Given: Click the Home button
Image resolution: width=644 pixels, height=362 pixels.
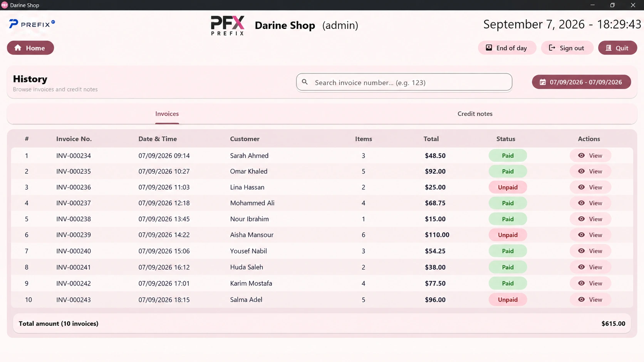Looking at the screenshot, I should [30, 48].
